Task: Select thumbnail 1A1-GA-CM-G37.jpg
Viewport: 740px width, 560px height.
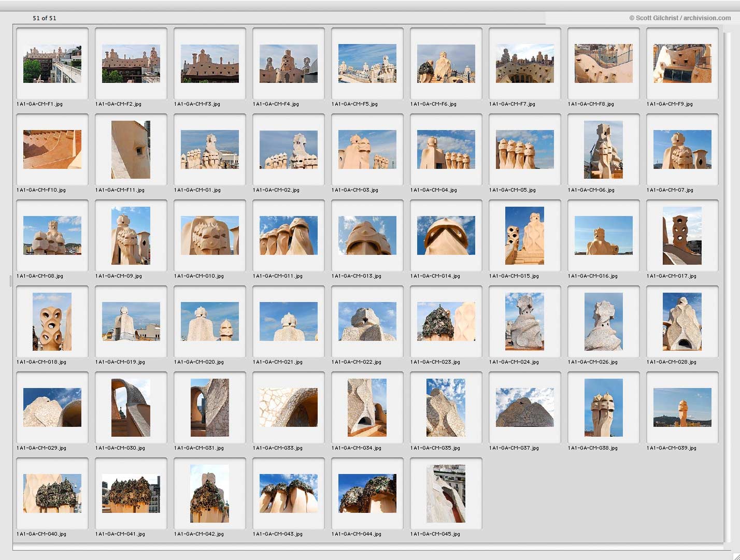Action: pyautogui.click(x=525, y=408)
